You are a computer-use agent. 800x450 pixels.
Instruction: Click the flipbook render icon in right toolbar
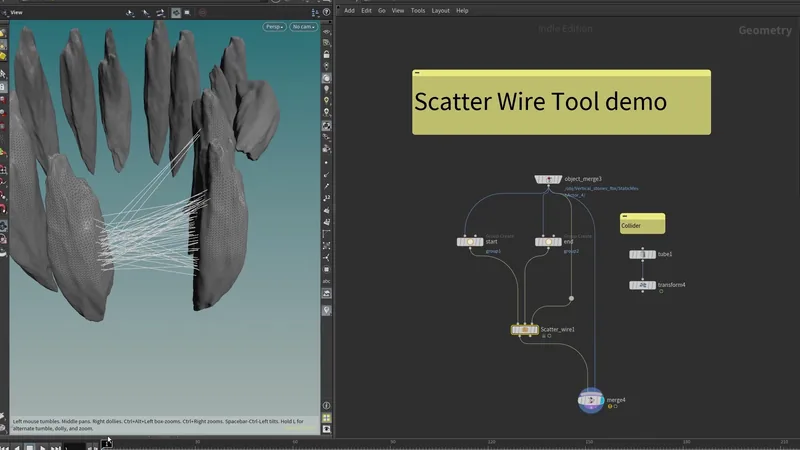(x=327, y=293)
